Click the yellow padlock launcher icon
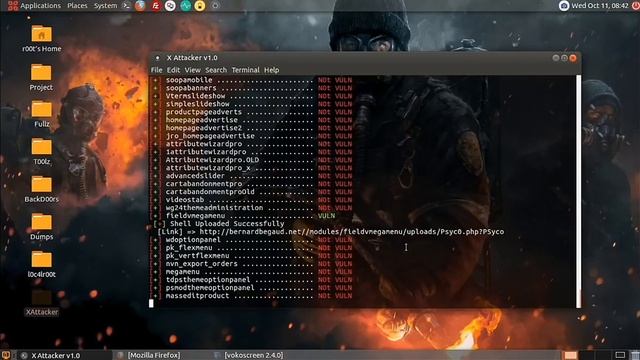Viewport: 640px width, 360px height. click(x=200, y=6)
